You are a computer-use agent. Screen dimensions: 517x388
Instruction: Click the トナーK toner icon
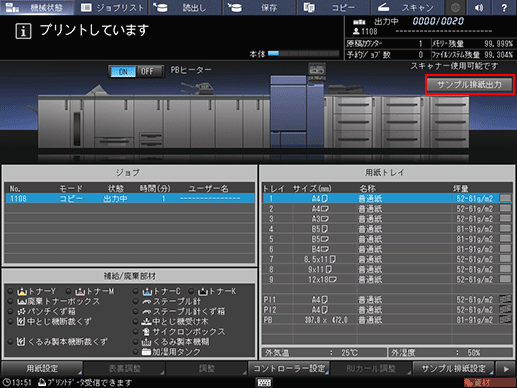[x=203, y=291]
